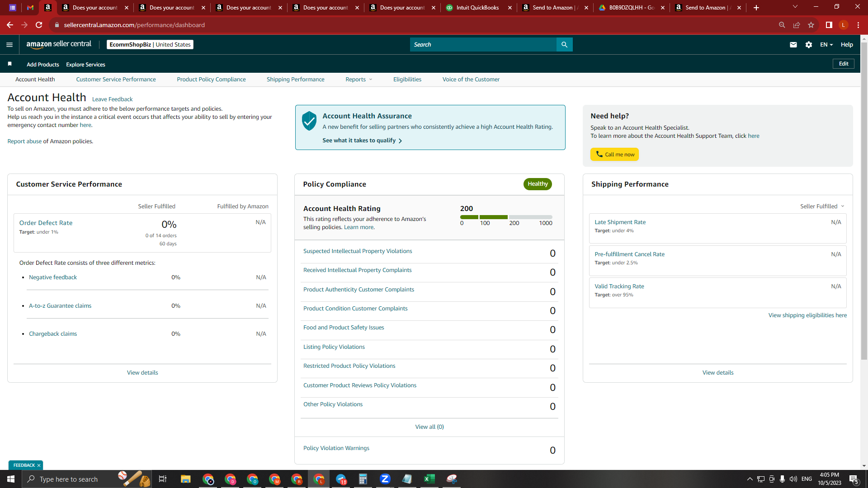Click View shipping eligibilities here

click(807, 315)
